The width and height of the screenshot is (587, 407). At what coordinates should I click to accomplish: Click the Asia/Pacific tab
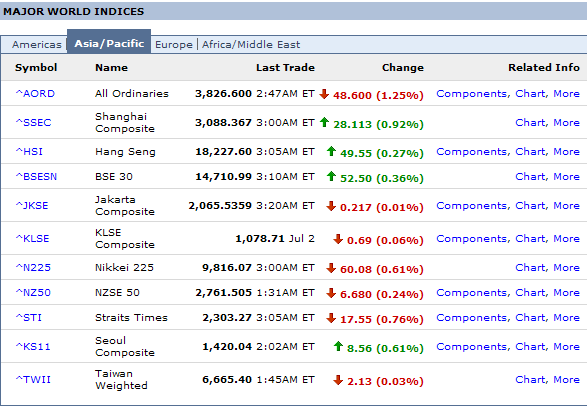[109, 43]
